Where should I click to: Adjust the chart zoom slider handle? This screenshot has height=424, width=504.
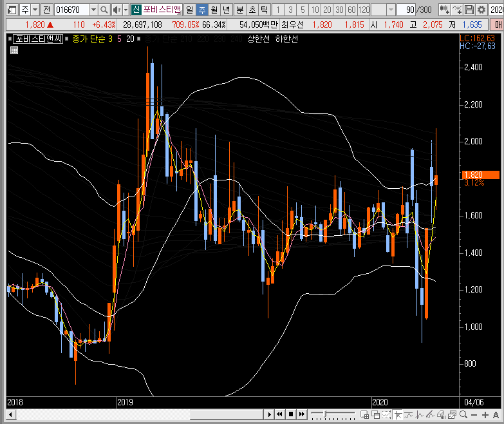[326, 414]
